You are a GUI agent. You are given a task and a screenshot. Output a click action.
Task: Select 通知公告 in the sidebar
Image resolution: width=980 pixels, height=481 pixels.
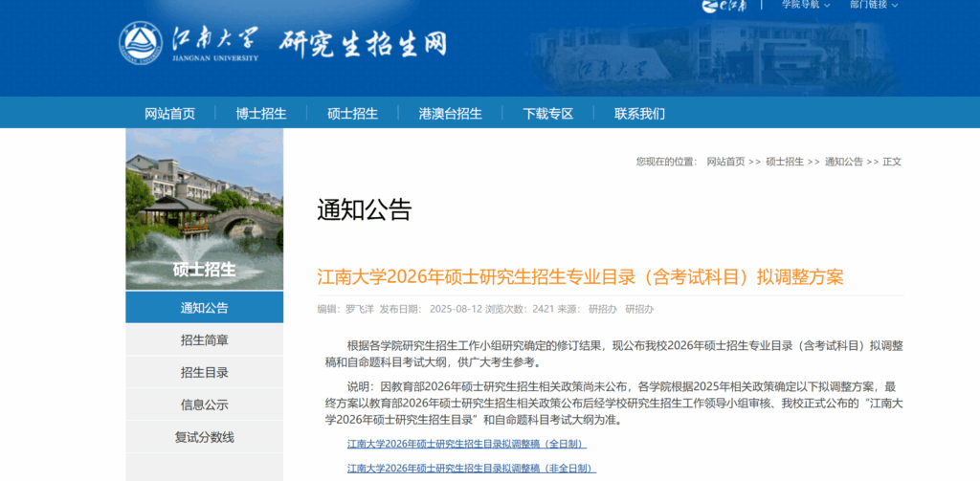[205, 307]
